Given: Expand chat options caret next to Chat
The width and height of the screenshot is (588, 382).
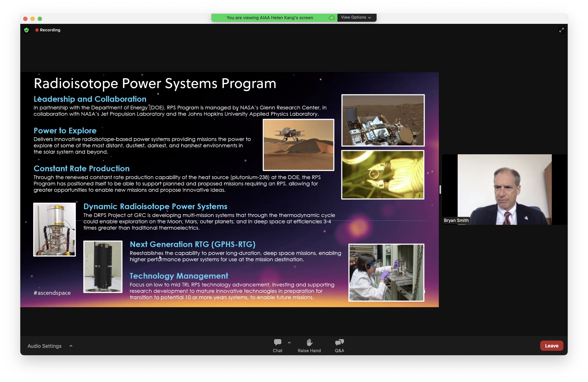Looking at the screenshot, I should click(x=289, y=343).
